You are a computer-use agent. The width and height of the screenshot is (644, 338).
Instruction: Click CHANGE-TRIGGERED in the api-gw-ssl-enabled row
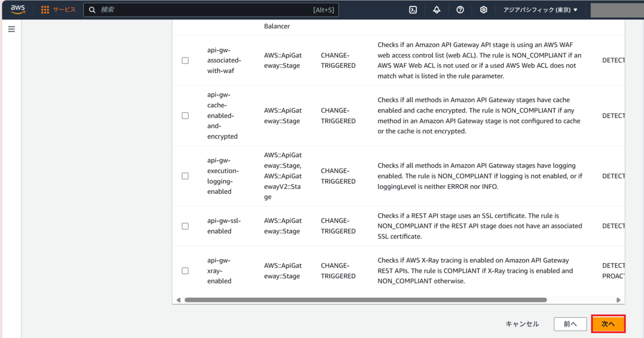click(x=338, y=226)
